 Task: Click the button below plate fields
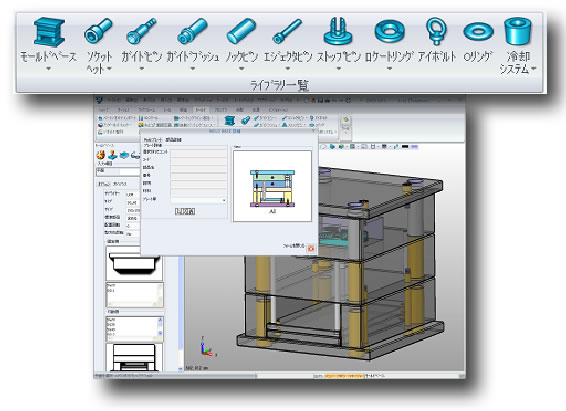tap(185, 211)
